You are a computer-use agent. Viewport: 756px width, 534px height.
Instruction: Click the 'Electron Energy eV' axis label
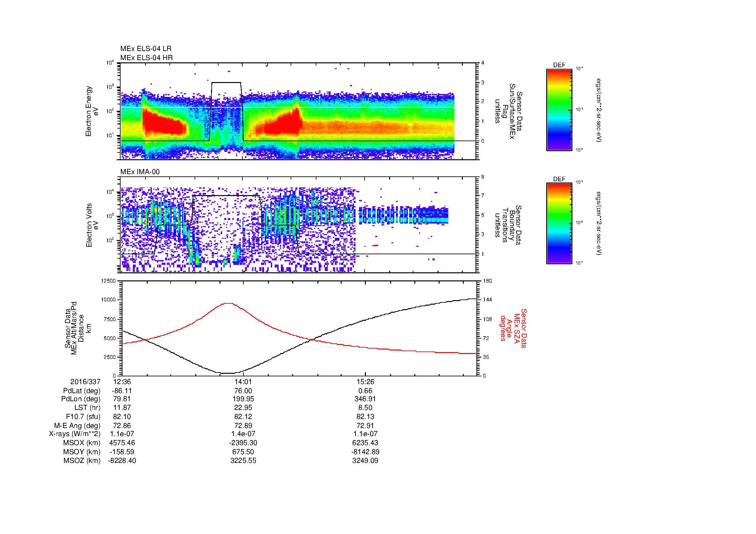[x=92, y=111]
